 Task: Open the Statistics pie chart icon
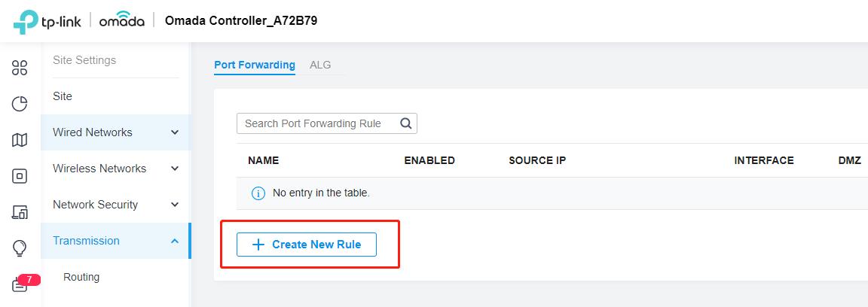(x=20, y=104)
